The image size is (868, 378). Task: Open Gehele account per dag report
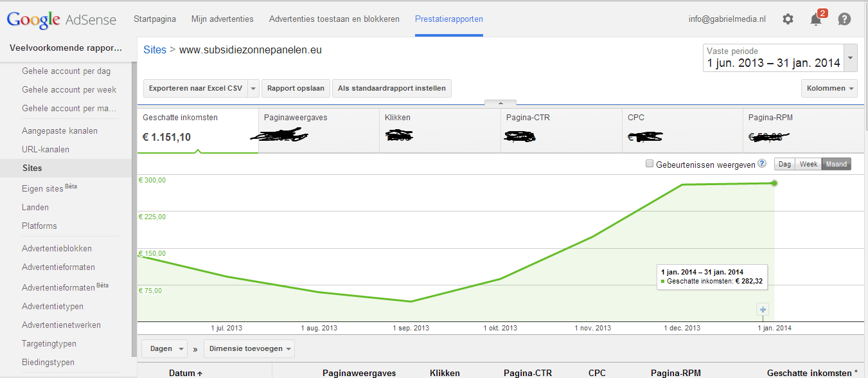(66, 71)
